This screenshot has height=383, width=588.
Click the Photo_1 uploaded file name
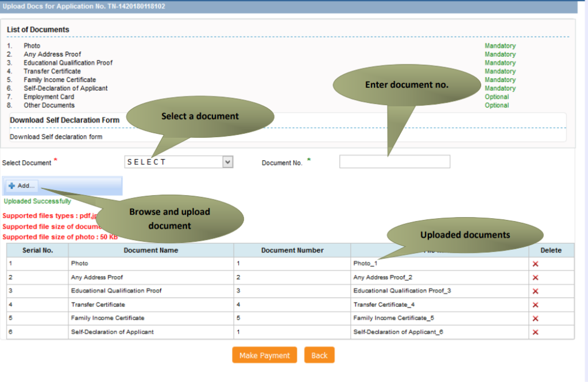pyautogui.click(x=365, y=264)
